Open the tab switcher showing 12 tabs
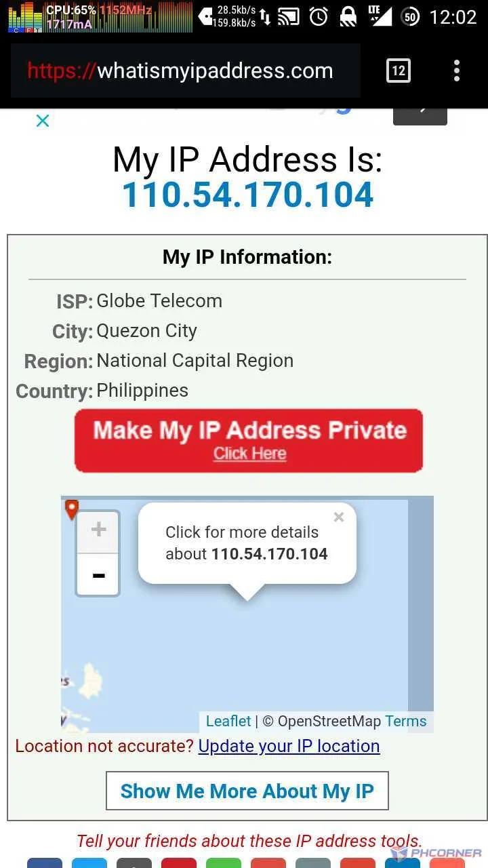Viewport: 488px width, 868px height. click(x=399, y=71)
